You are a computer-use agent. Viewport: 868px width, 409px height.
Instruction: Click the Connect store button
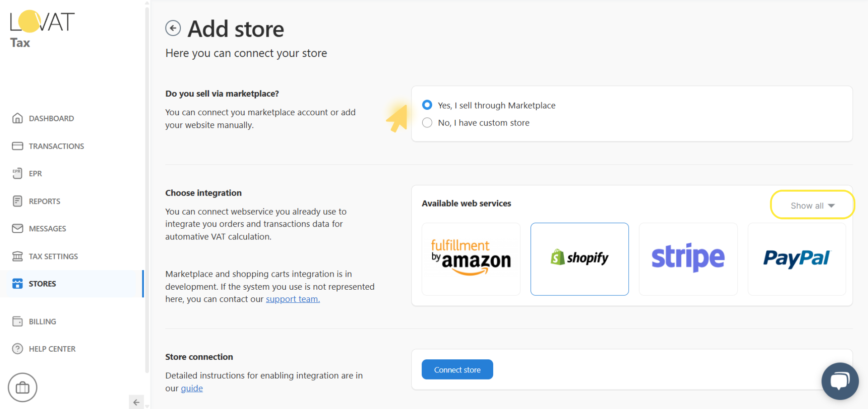click(x=457, y=370)
